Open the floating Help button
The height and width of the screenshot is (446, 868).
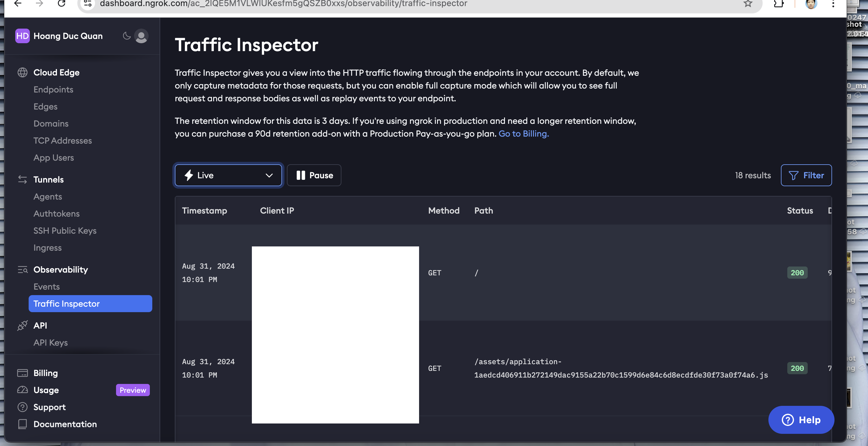pyautogui.click(x=801, y=420)
